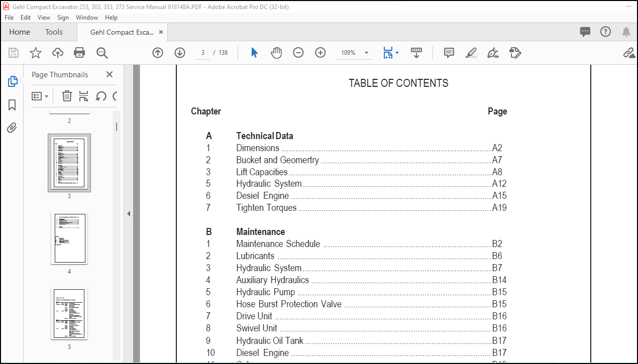The width and height of the screenshot is (638, 364).
Task: Zoom out with the minus button
Action: (298, 53)
